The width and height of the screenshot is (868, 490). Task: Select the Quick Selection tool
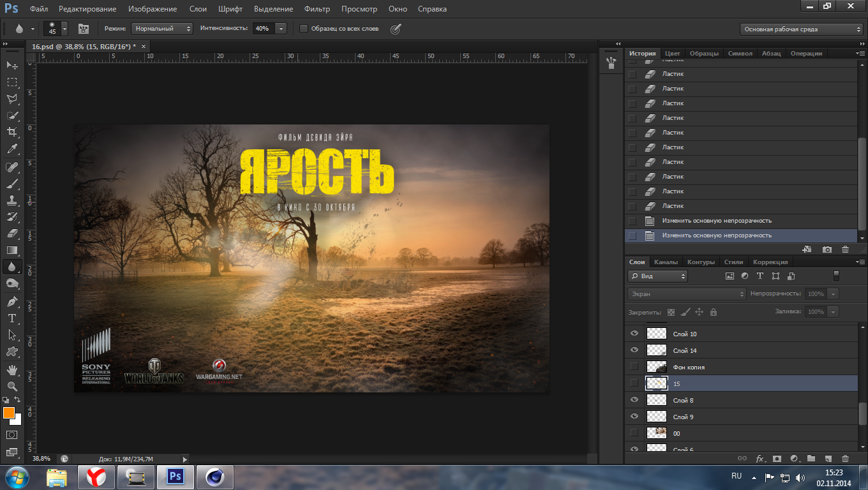12,115
